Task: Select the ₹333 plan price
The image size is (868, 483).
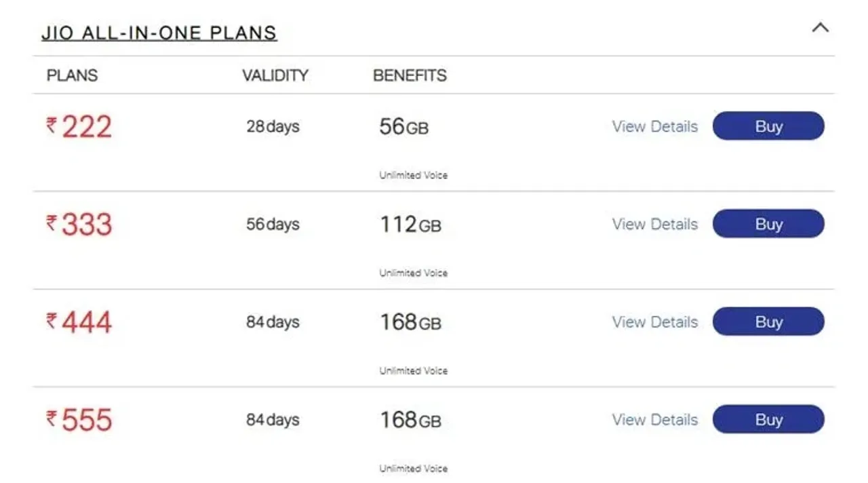Action: 79,225
